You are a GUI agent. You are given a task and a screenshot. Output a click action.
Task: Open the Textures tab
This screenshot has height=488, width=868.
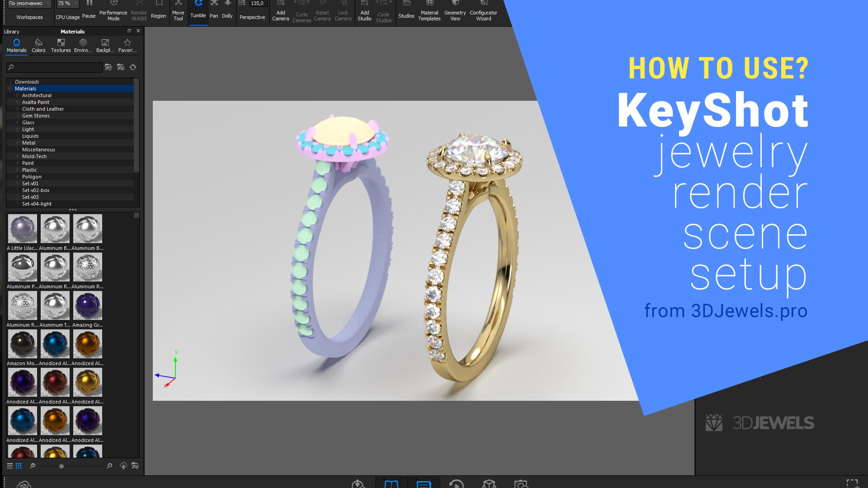pyautogui.click(x=61, y=45)
